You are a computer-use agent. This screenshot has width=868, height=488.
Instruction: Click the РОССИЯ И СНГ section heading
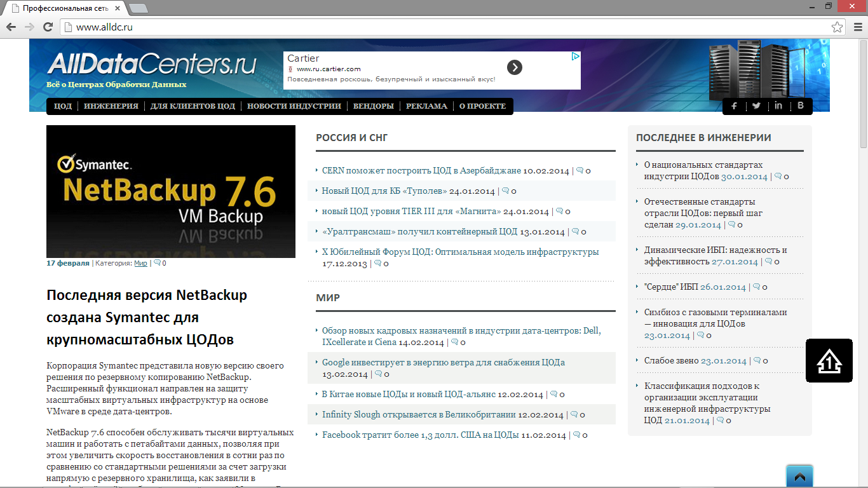[x=352, y=137]
